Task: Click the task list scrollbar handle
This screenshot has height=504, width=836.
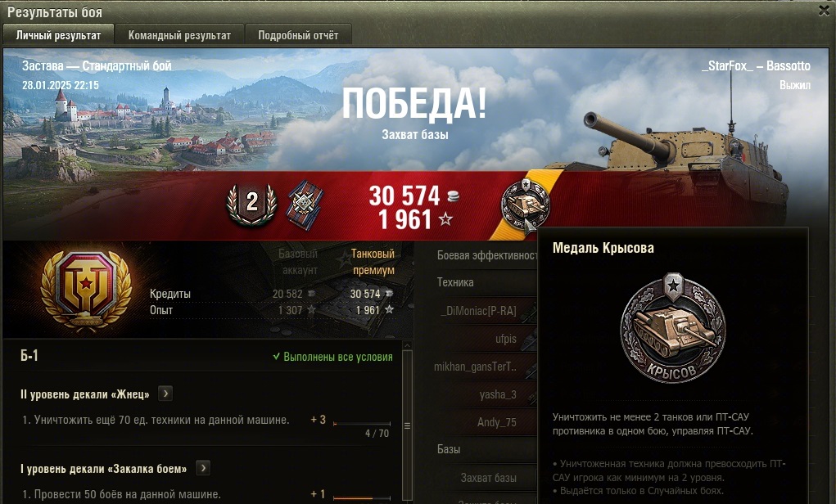Action: click(407, 425)
